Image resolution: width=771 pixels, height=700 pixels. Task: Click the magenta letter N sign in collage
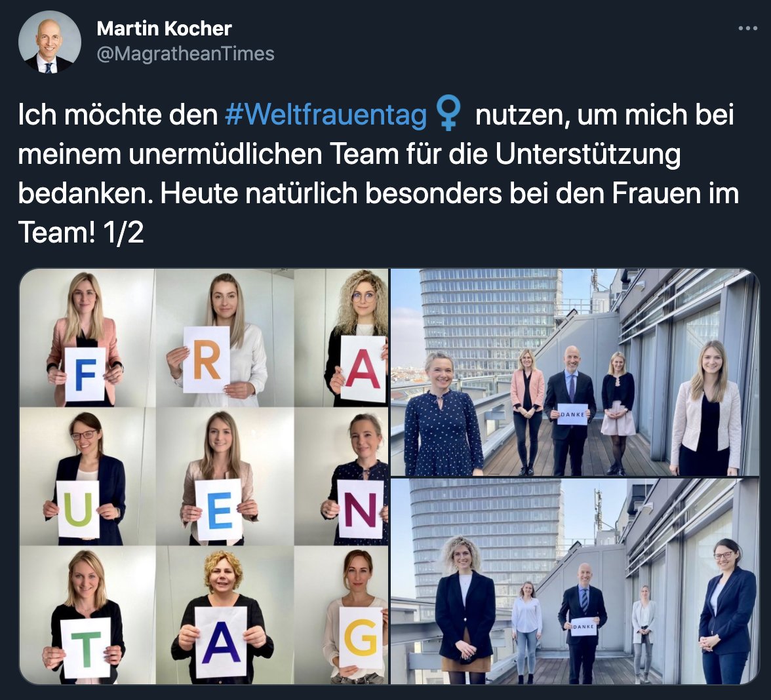361,509
